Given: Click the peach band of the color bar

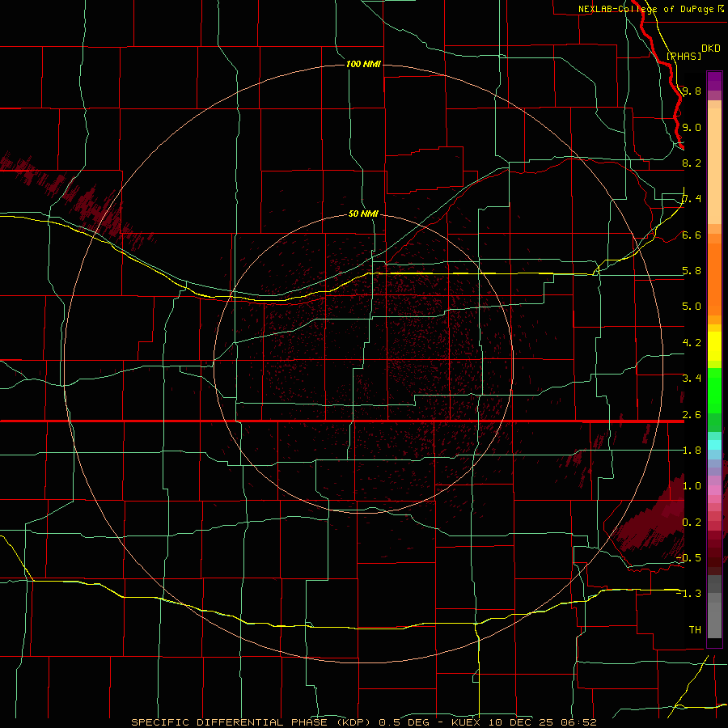Looking at the screenshot, I should 714,166.
